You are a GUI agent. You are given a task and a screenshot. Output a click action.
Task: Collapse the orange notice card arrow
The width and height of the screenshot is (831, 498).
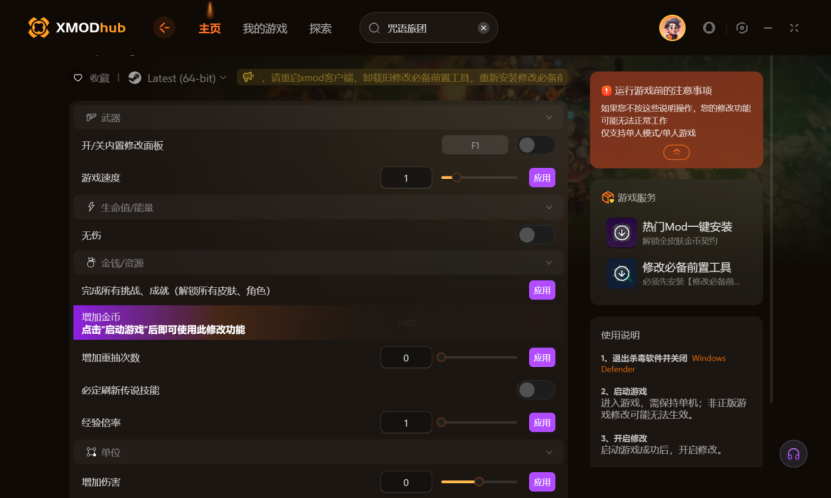click(x=676, y=153)
